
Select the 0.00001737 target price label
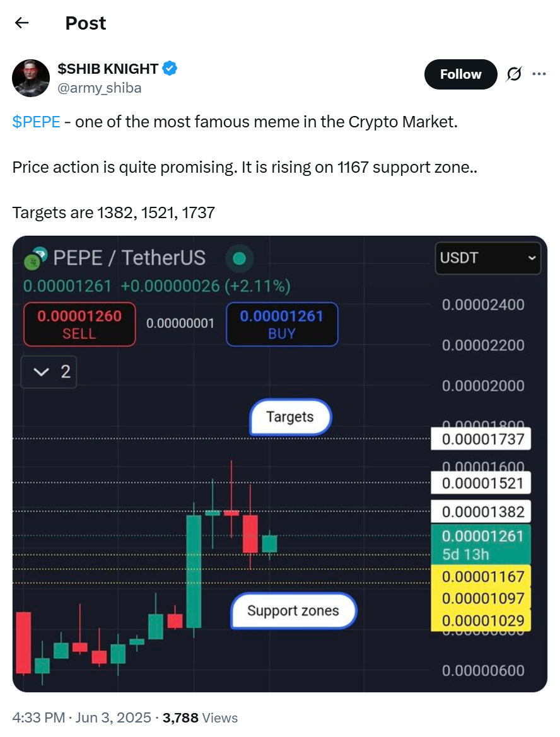click(x=481, y=439)
